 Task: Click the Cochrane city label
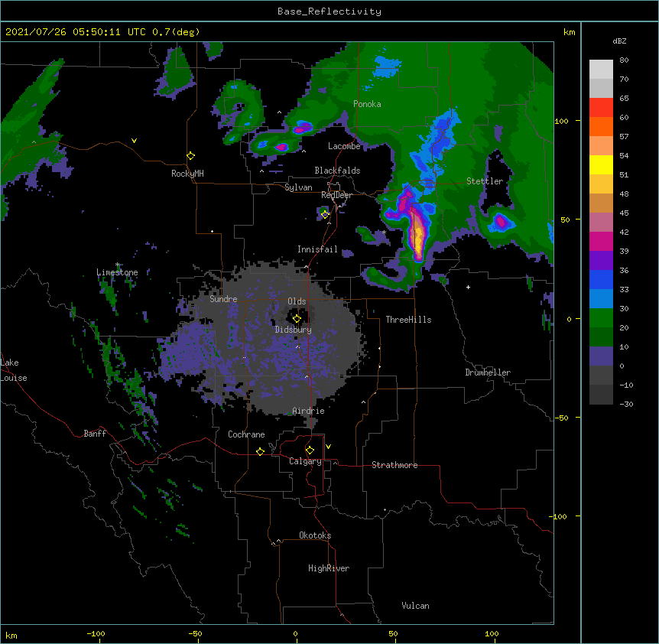pyautogui.click(x=246, y=434)
